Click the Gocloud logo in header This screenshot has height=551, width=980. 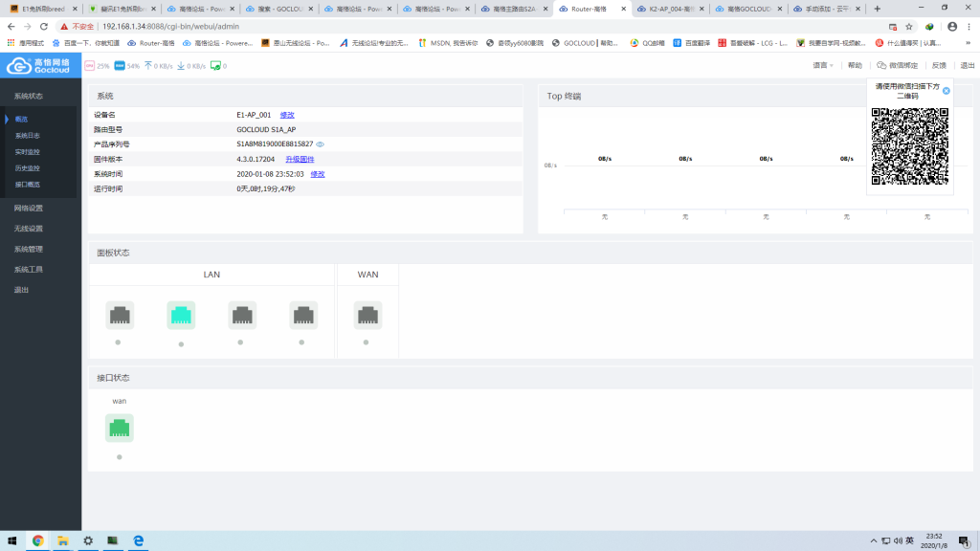click(39, 65)
